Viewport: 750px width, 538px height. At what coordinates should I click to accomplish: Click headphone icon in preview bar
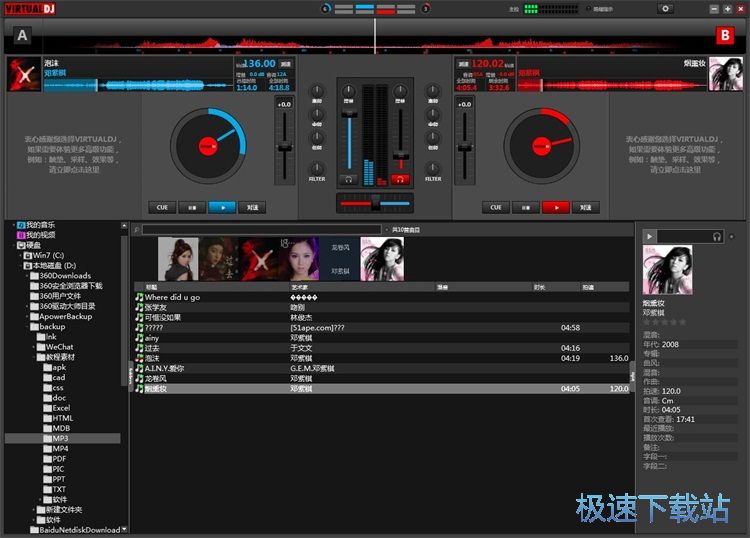(x=717, y=237)
